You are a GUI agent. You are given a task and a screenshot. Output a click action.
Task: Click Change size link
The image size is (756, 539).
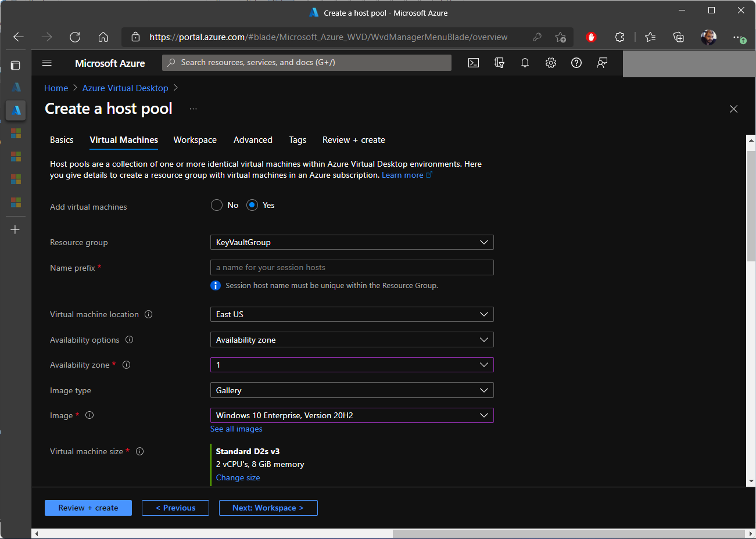[238, 477]
